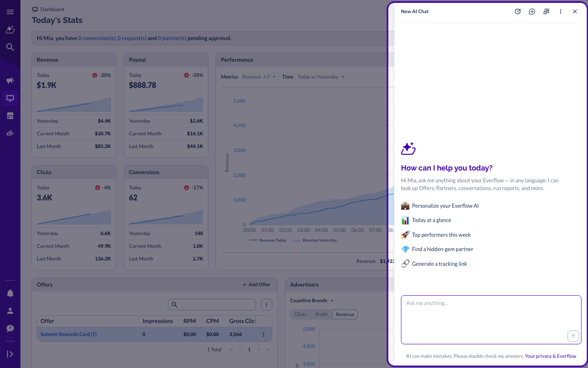Open the AI sparkle icon in sidebar
The height and width of the screenshot is (368, 588).
(x=10, y=29)
